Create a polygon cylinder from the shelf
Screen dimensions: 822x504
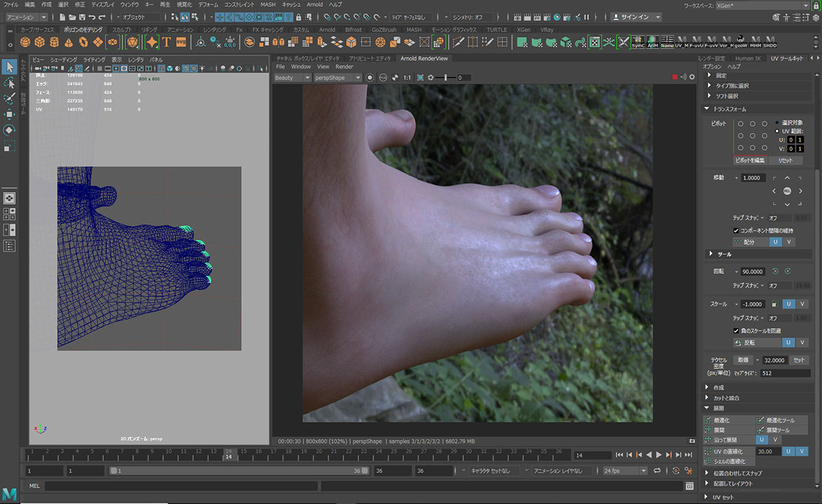tap(55, 42)
